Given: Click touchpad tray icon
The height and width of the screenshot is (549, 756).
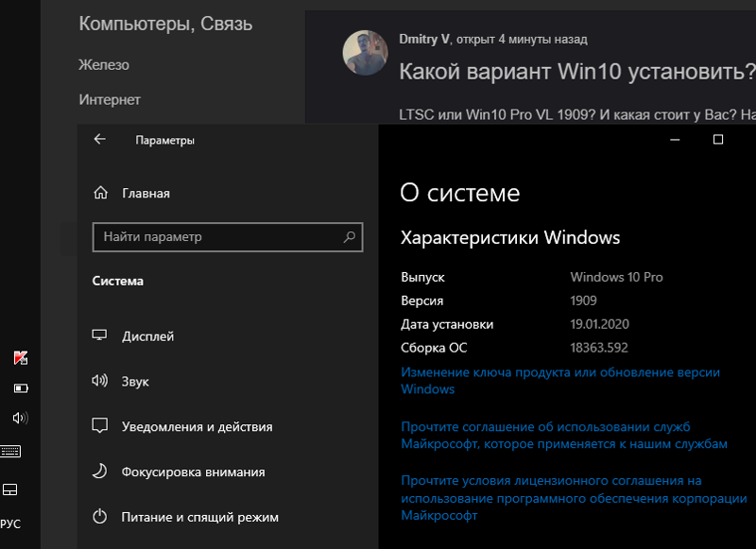Looking at the screenshot, I should tap(10, 489).
